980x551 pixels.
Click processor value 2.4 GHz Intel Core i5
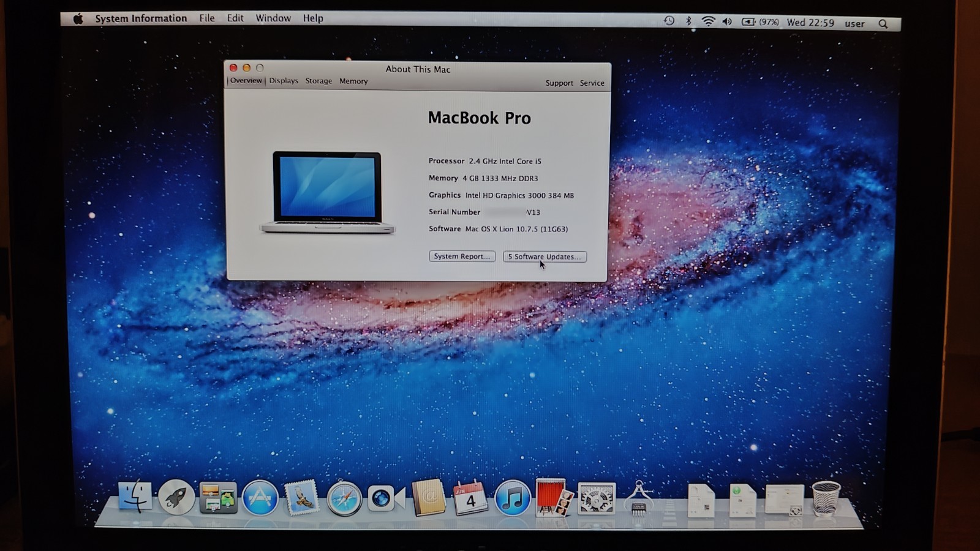click(505, 161)
